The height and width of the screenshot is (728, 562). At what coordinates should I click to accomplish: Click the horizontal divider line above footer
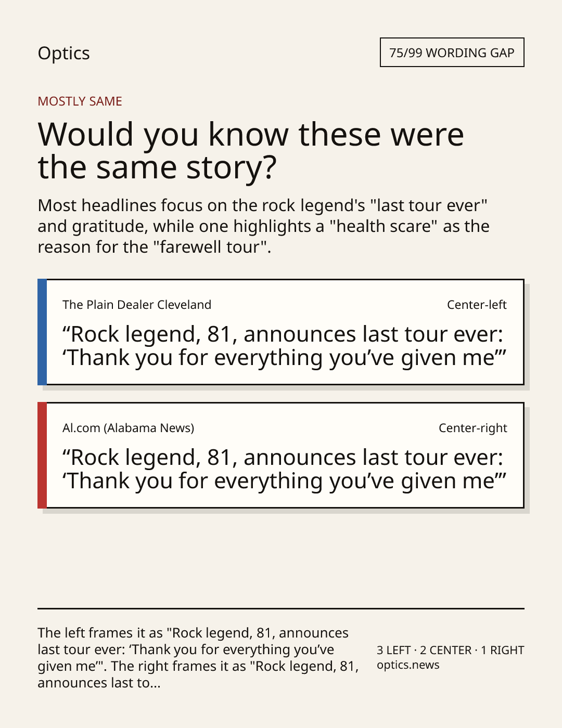coord(281,608)
